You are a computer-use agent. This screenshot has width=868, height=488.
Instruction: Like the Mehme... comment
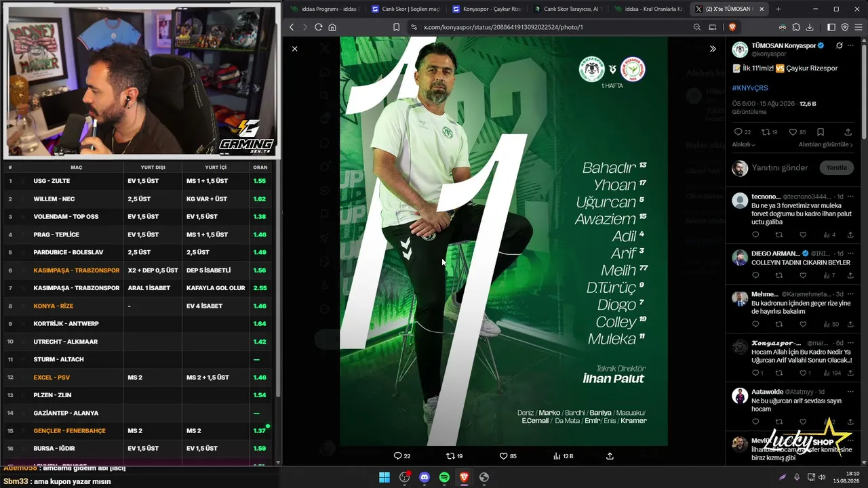(x=803, y=324)
